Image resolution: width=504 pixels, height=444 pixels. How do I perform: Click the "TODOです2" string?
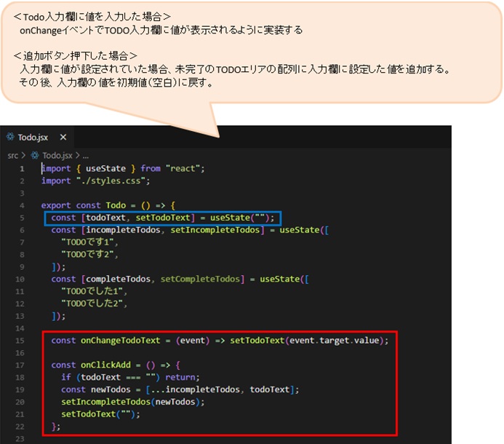(x=88, y=255)
